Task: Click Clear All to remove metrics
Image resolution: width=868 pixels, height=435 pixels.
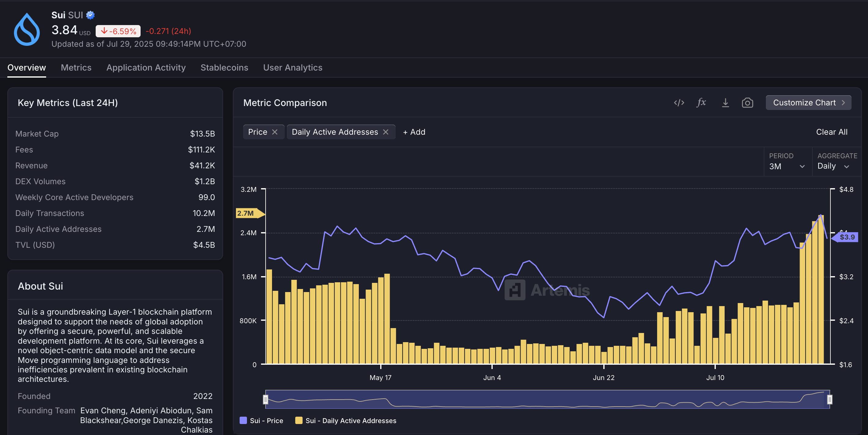Action: (831, 132)
